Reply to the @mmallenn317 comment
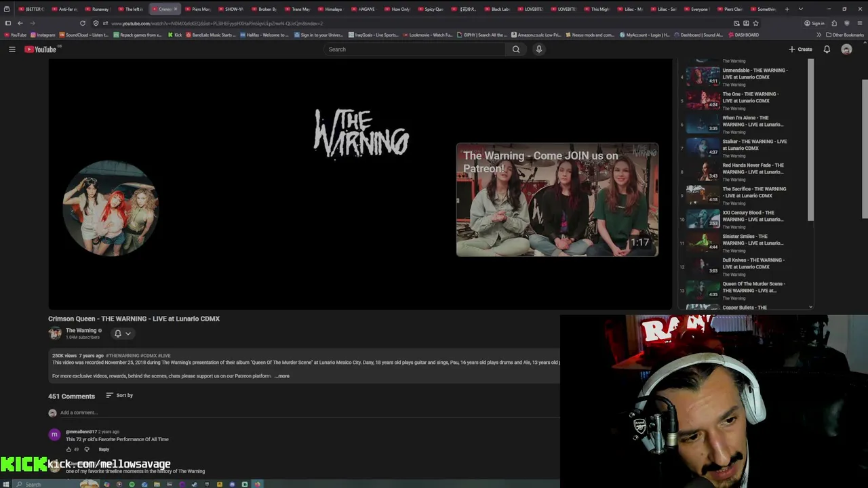Image resolution: width=868 pixels, height=488 pixels. [104, 449]
